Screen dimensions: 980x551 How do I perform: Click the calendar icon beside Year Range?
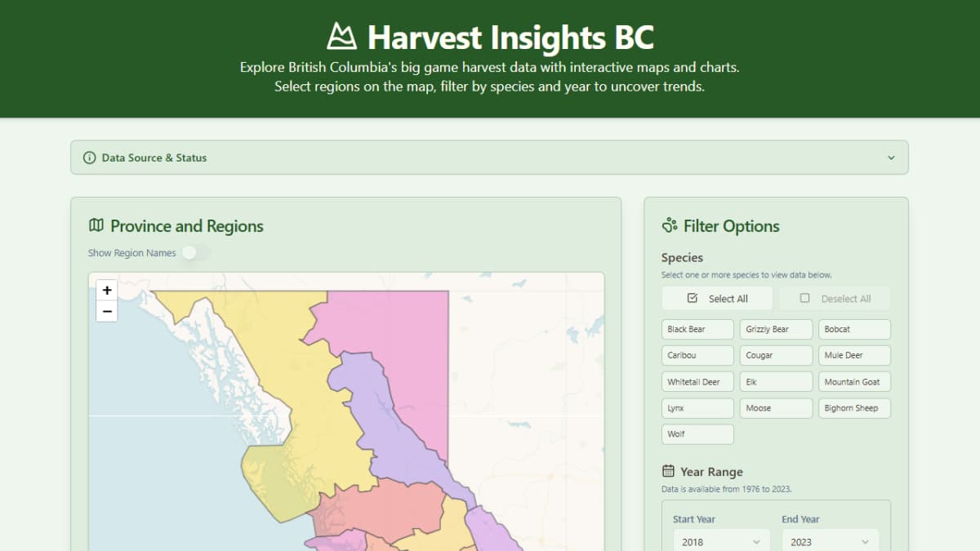[x=668, y=471]
